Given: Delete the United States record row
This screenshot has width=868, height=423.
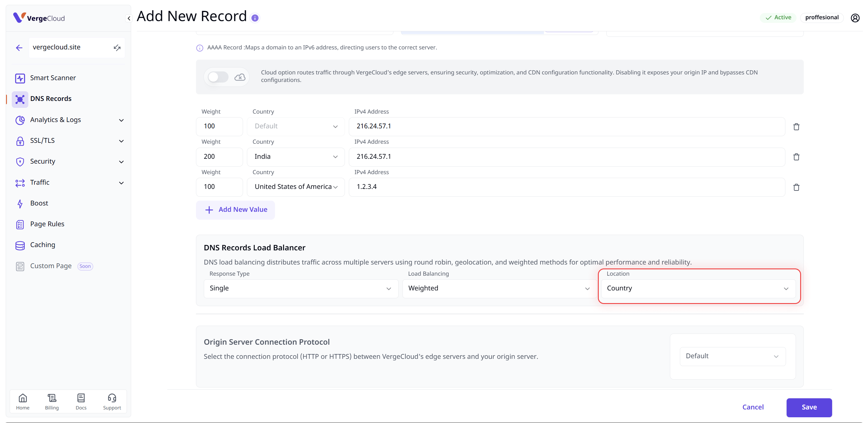Looking at the screenshot, I should click(x=796, y=187).
